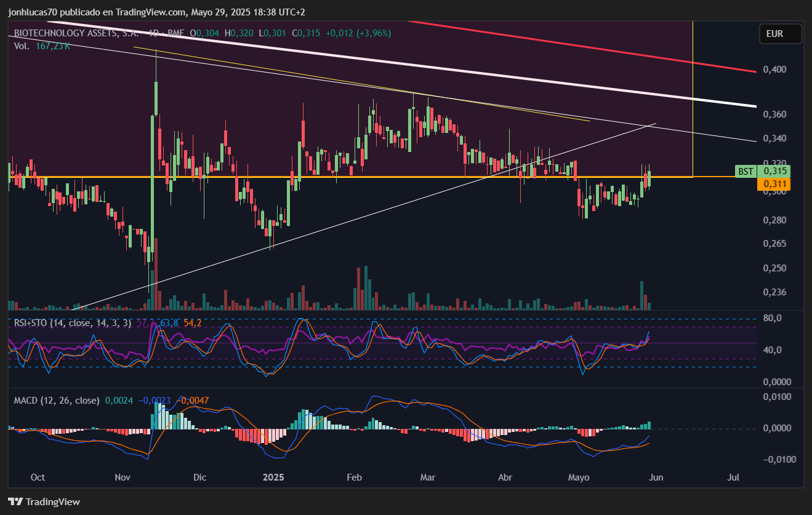This screenshot has width=812, height=515.
Task: Click the 167,23K volume value
Action: coord(53,46)
